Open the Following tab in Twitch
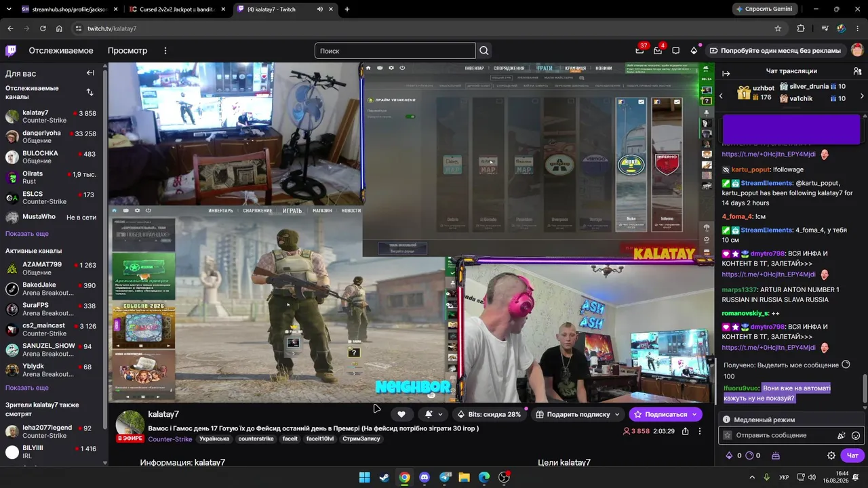The image size is (868, 488). pos(61,51)
